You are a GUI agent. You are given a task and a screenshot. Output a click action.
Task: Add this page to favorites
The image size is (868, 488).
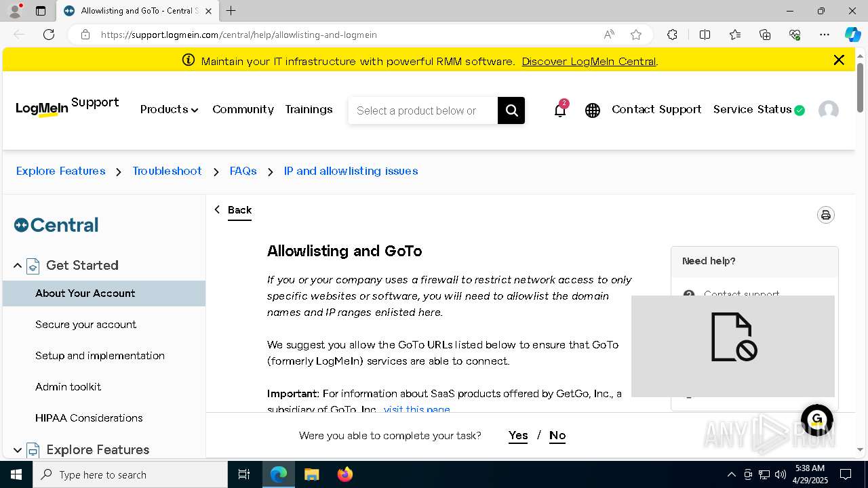pyautogui.click(x=636, y=35)
